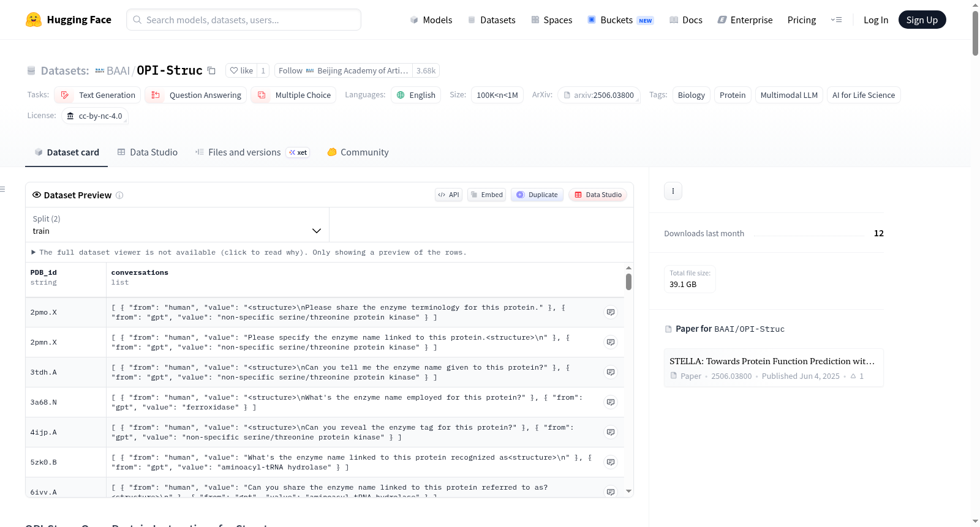This screenshot has height=527, width=980.
Task: Click the Sign Up button
Action: coord(922,20)
